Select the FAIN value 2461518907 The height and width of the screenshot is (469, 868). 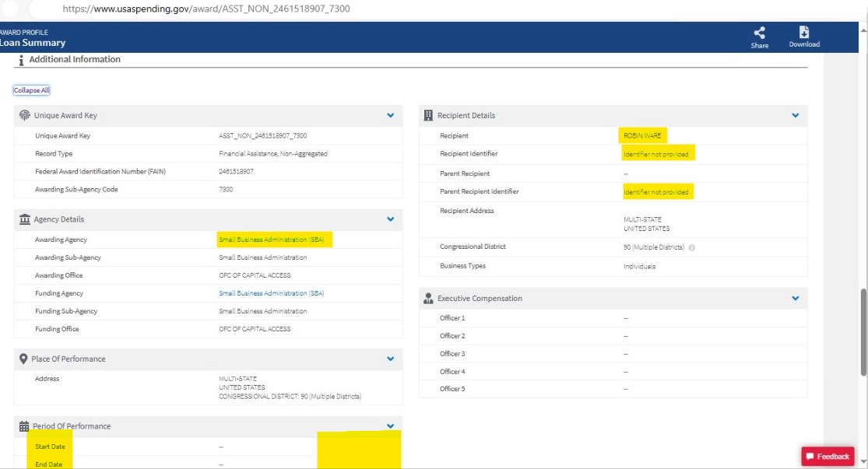pos(236,171)
